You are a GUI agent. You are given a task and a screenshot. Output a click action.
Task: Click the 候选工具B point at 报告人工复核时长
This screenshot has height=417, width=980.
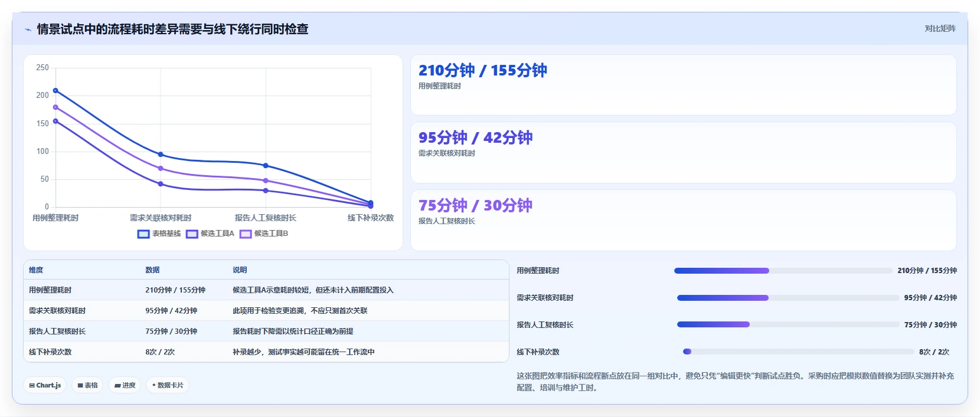pyautogui.click(x=266, y=180)
